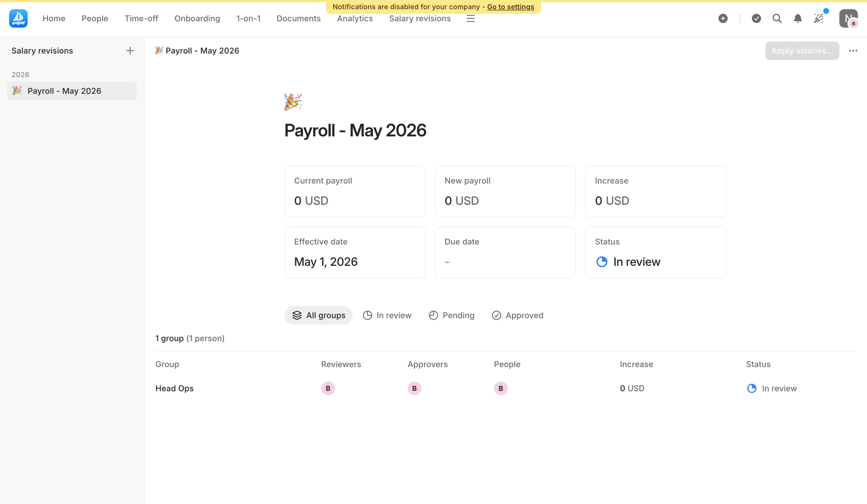The width and height of the screenshot is (867, 504).
Task: Open the tasks checkmark icon
Action: click(756, 18)
